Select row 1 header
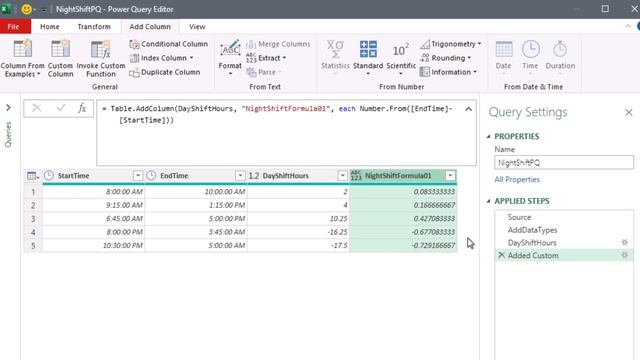This screenshot has height=360, width=640. coord(33,192)
